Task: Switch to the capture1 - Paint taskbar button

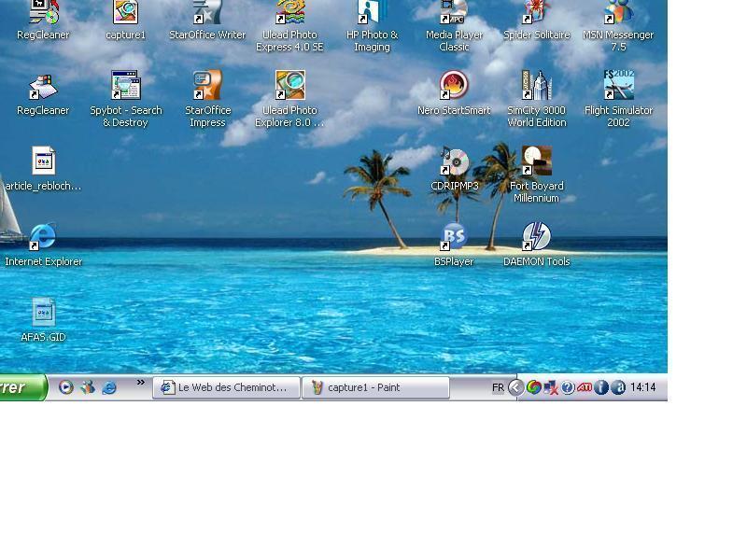Action: pyautogui.click(x=375, y=387)
